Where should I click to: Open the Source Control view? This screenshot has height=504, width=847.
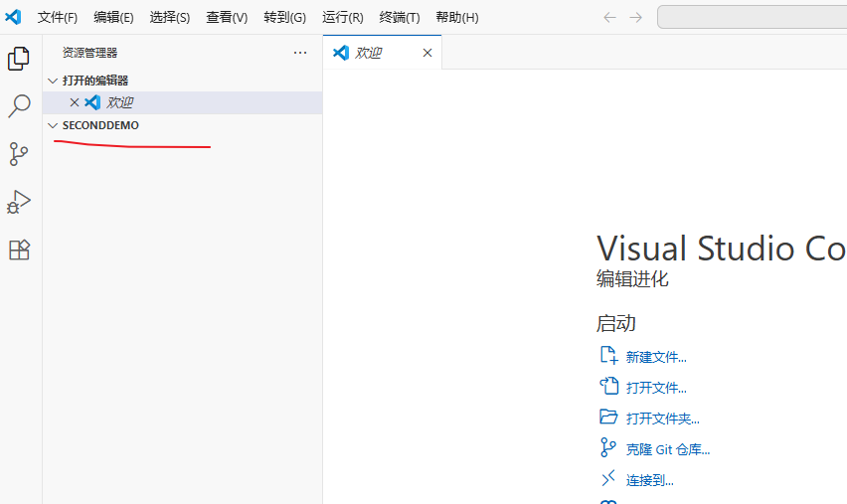(19, 154)
